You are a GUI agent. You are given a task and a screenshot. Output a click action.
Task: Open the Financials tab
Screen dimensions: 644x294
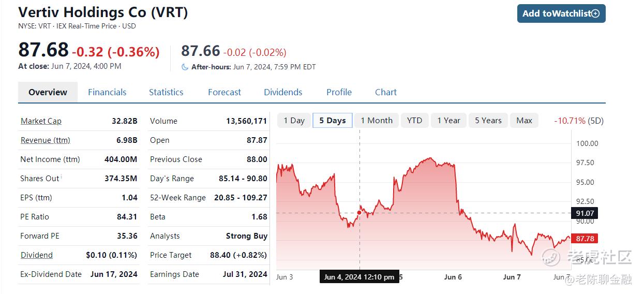pyautogui.click(x=107, y=92)
